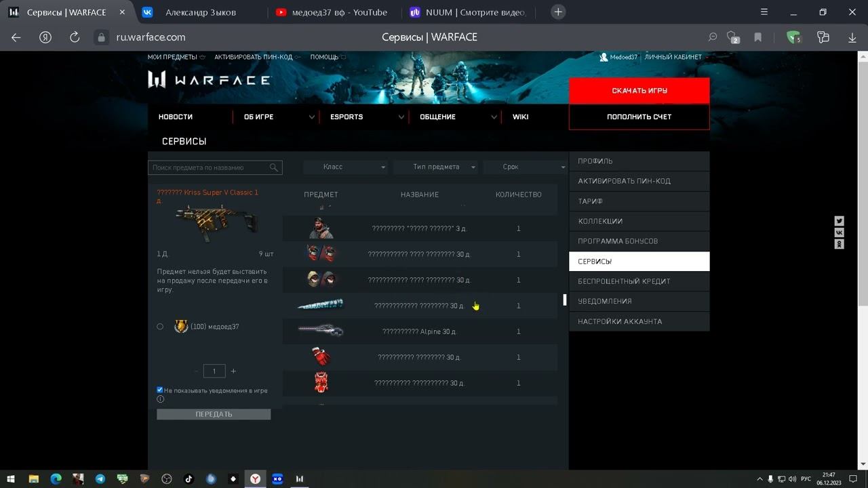Open the zoom-out magnifier control
Viewport: 868px width, 488px height.
713,37
